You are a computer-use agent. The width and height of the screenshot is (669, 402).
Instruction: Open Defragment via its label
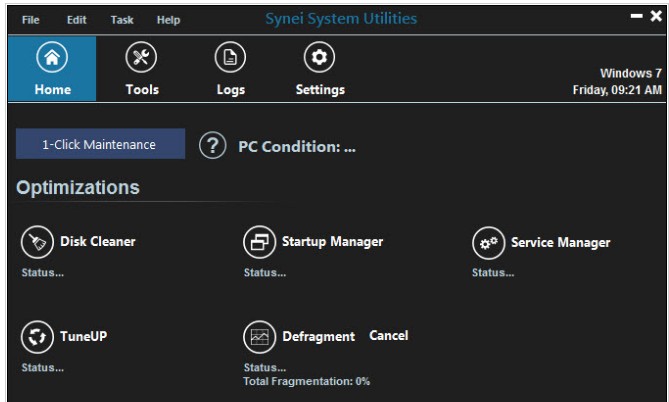pos(318,337)
